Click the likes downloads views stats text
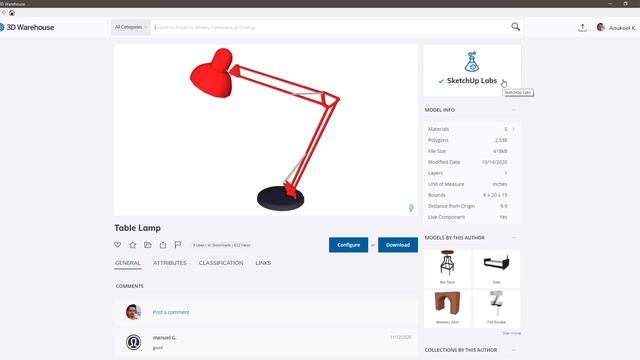Screen dimensions: 640x360 pos(222,245)
